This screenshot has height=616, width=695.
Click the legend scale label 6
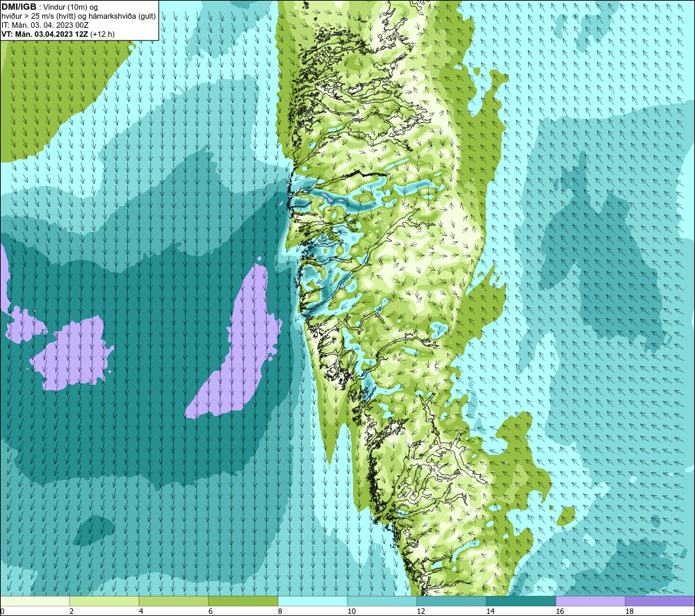(x=211, y=611)
